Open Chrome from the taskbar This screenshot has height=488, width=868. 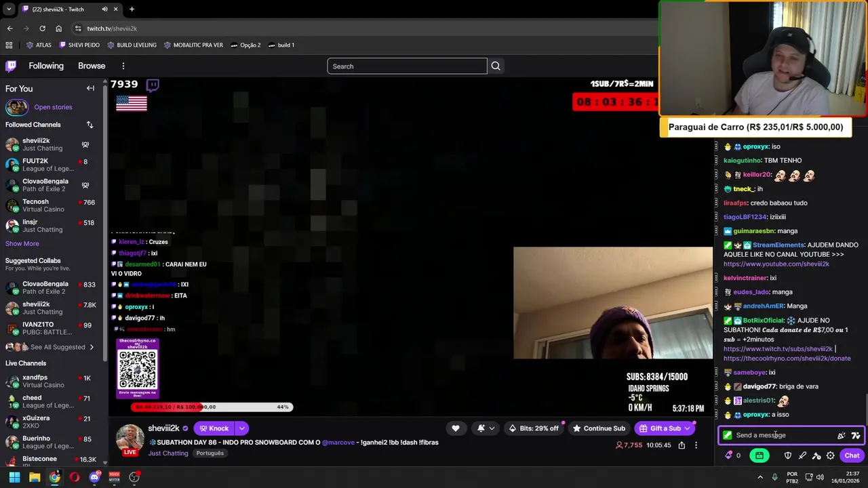(x=54, y=477)
